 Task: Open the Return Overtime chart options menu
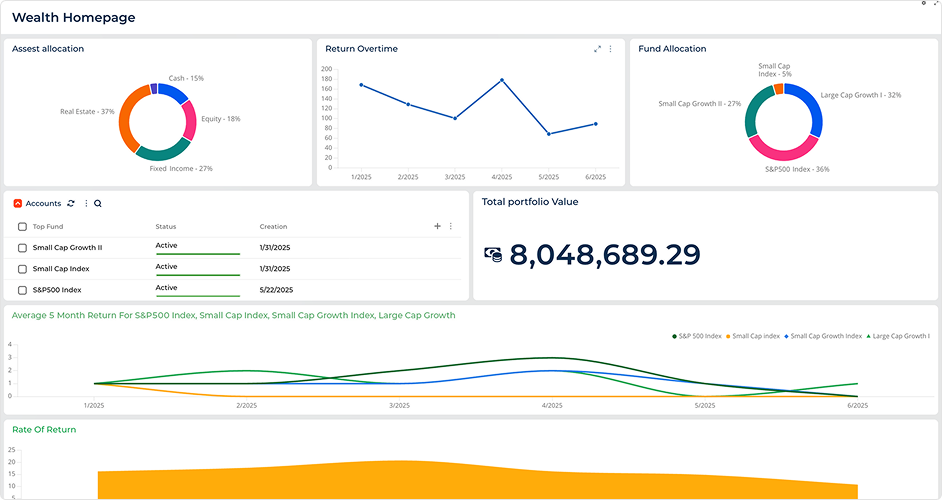tap(610, 48)
